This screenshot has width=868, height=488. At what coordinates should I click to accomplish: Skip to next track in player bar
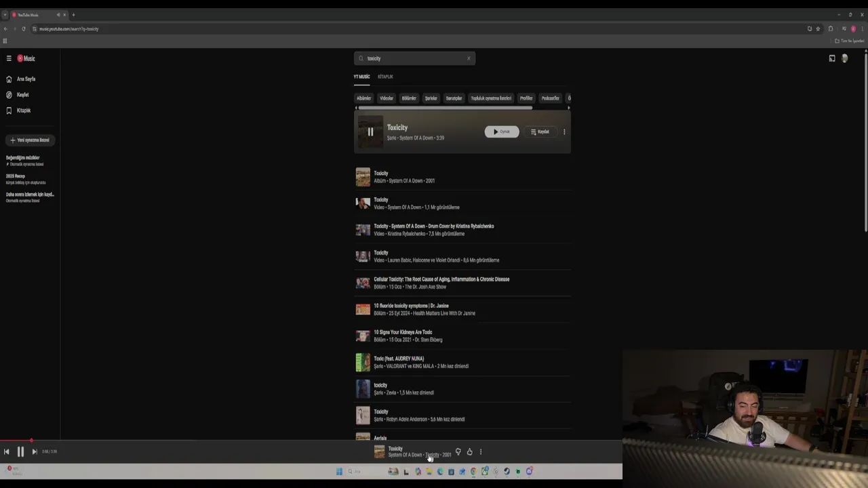pyautogui.click(x=35, y=451)
